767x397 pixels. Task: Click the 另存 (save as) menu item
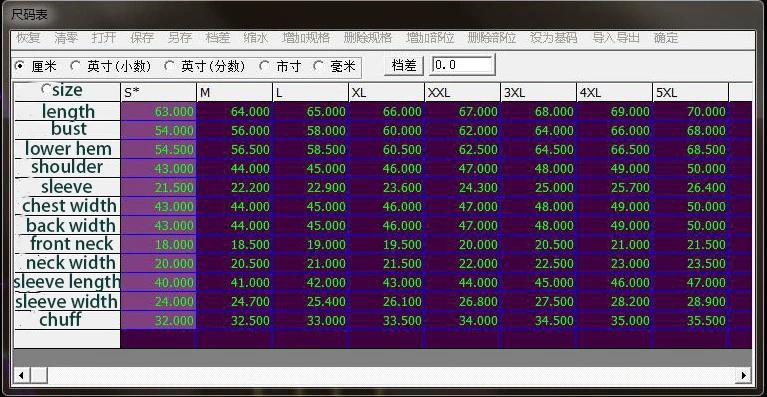click(180, 38)
